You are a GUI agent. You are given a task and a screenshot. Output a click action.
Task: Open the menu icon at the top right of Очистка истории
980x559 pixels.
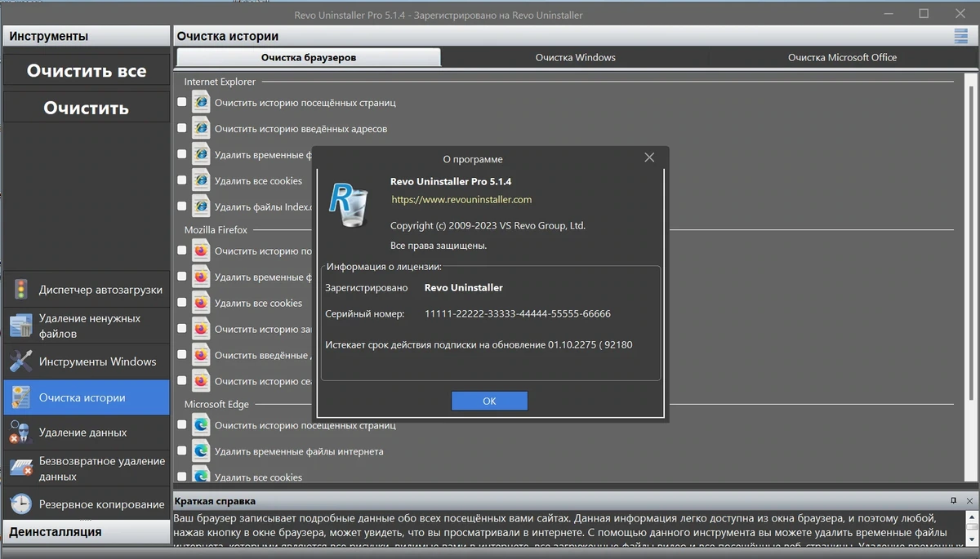[x=960, y=36]
